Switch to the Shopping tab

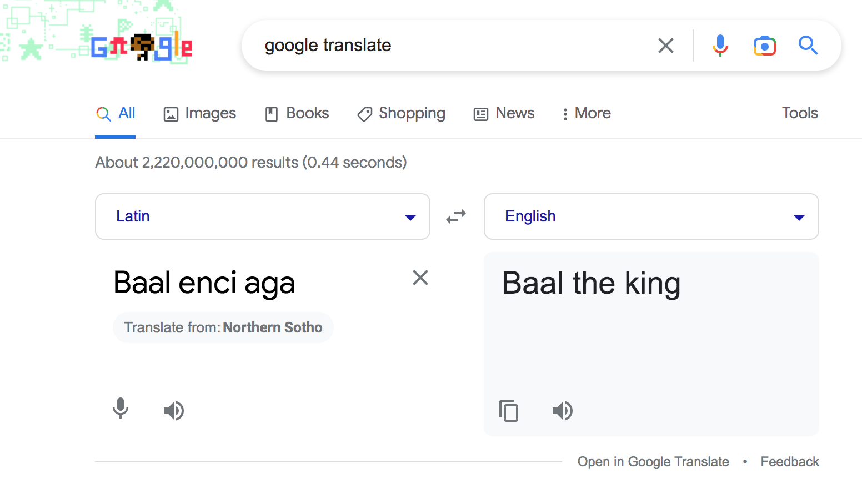401,113
